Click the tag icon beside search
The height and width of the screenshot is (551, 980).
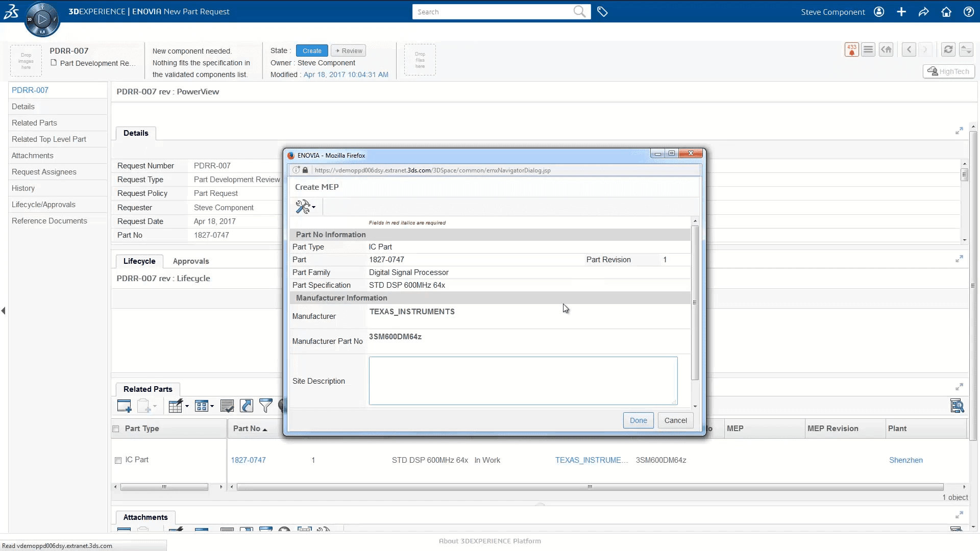[x=602, y=12]
